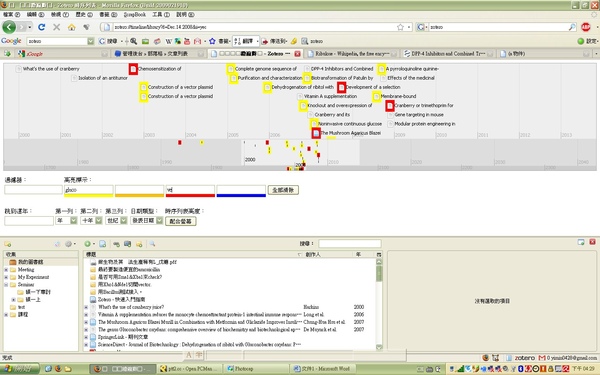
Task: Click Zotero's advanced search magnifier icon
Action: tap(152, 244)
